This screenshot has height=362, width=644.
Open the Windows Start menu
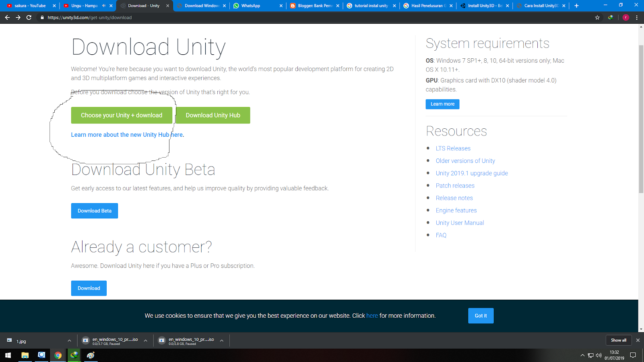[x=8, y=355]
